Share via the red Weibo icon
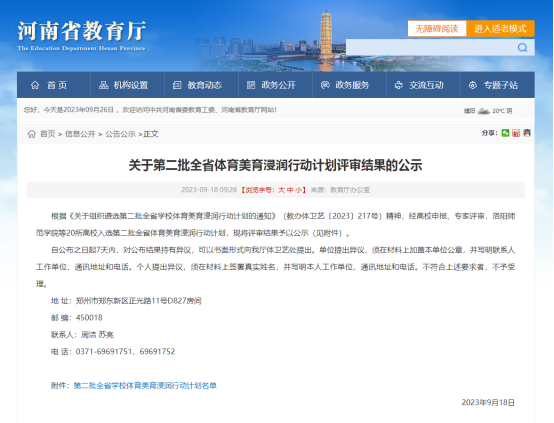 coord(516,133)
